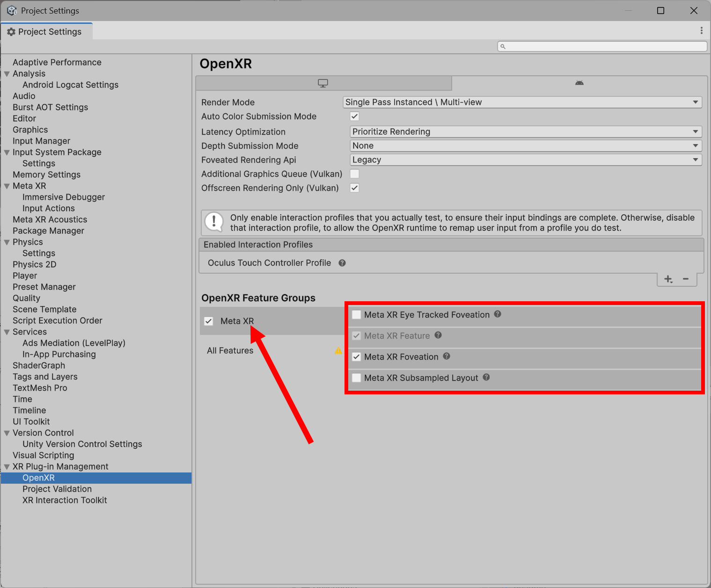Collapse the Services tree section

pos(7,332)
